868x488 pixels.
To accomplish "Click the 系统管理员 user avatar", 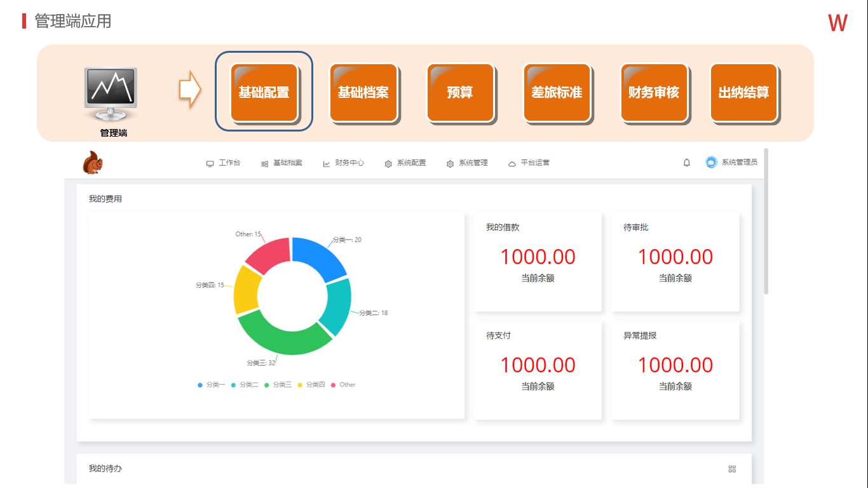I will click(711, 162).
